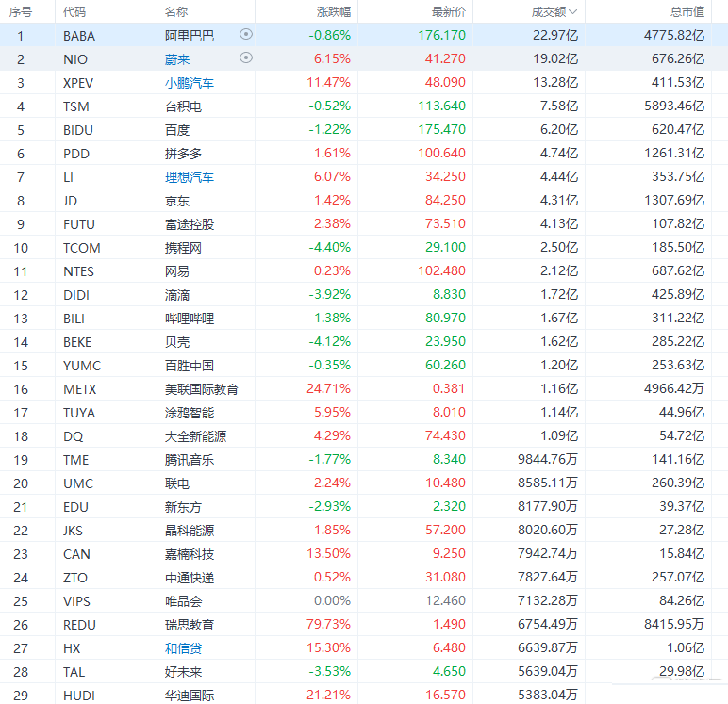
Task: Select the PDD ticker code
Action: pyautogui.click(x=76, y=154)
